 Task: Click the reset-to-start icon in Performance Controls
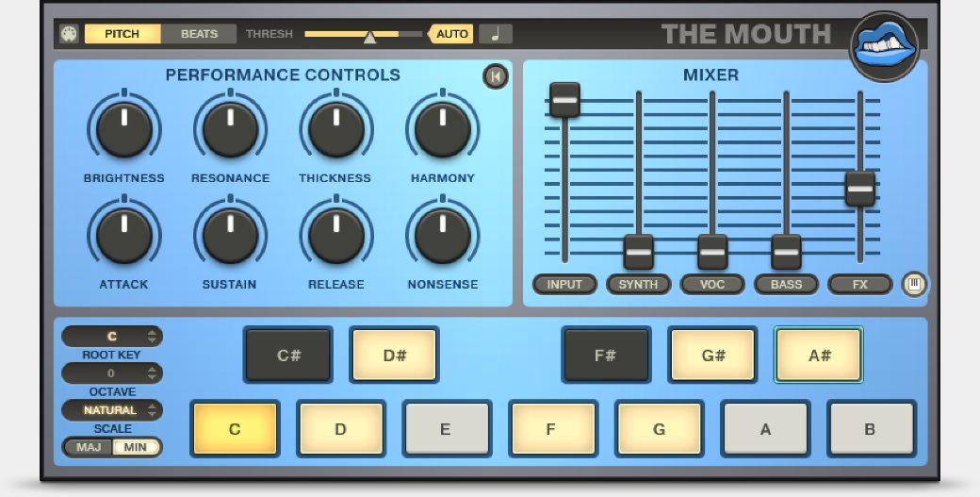click(496, 76)
